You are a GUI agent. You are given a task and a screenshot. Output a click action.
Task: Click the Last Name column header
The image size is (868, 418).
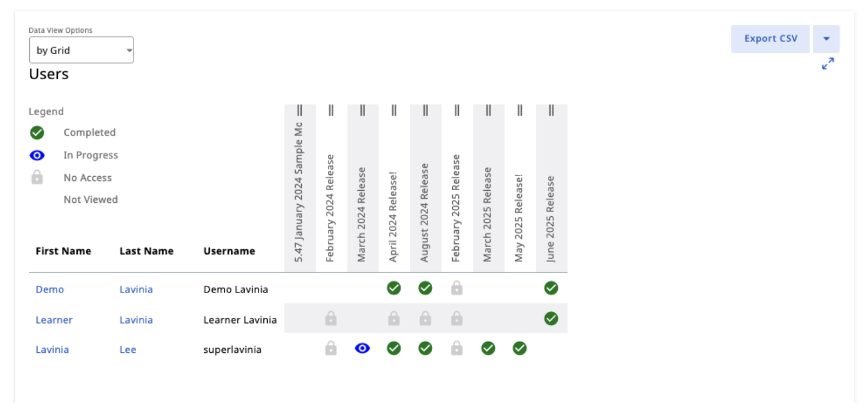point(146,251)
